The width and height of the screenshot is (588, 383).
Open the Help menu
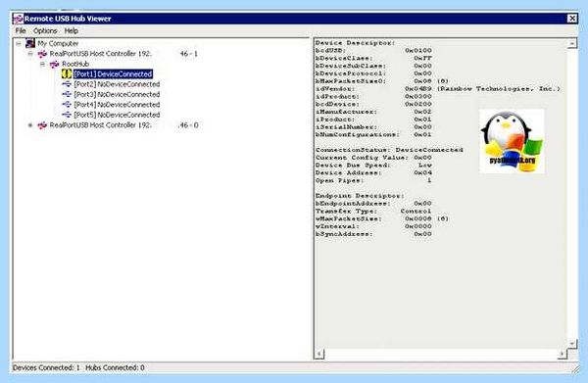coord(71,30)
